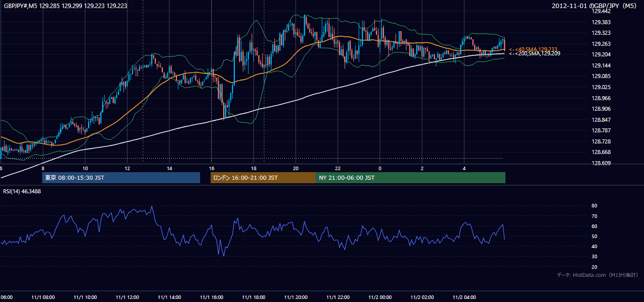644x302 pixels.
Task: Click price axis value 128.728
Action: pyautogui.click(x=601, y=141)
